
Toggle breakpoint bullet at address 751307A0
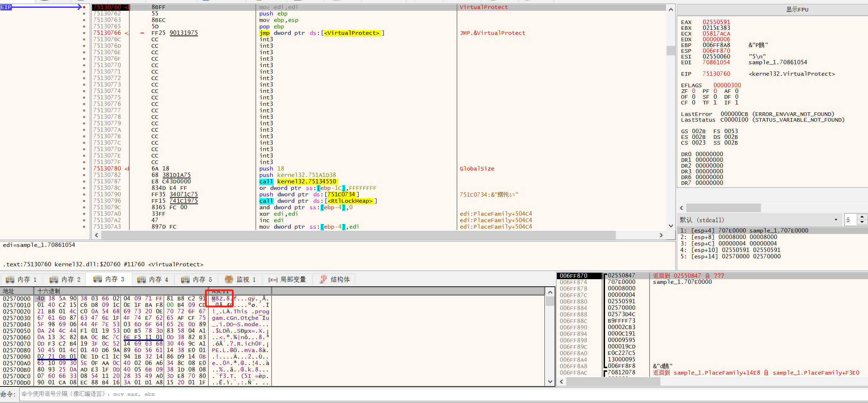84,214
